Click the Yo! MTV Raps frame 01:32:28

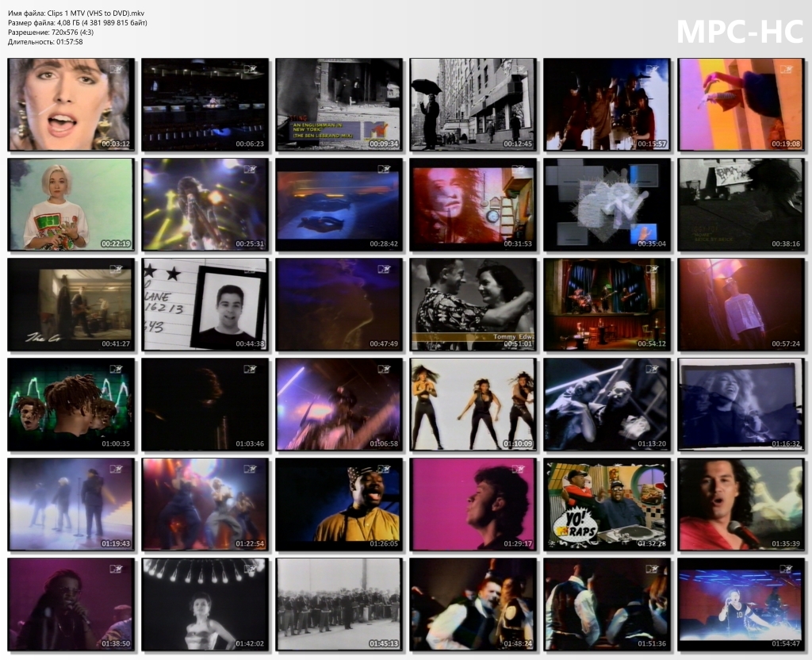pos(607,505)
